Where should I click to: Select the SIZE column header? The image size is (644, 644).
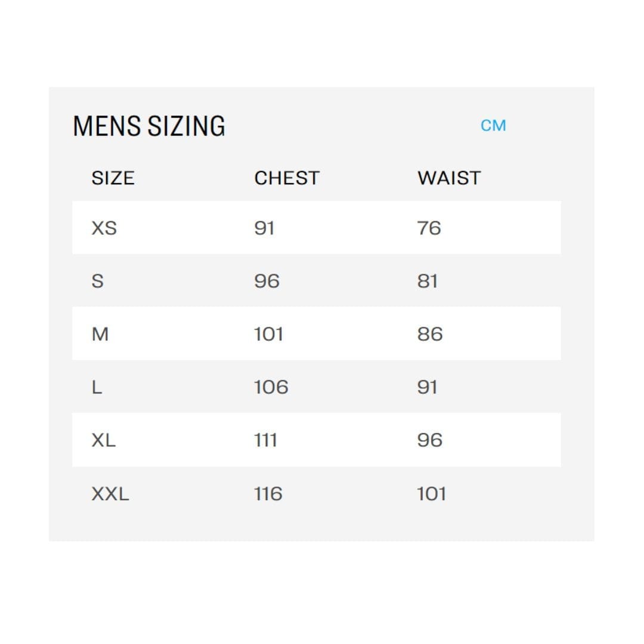(113, 178)
